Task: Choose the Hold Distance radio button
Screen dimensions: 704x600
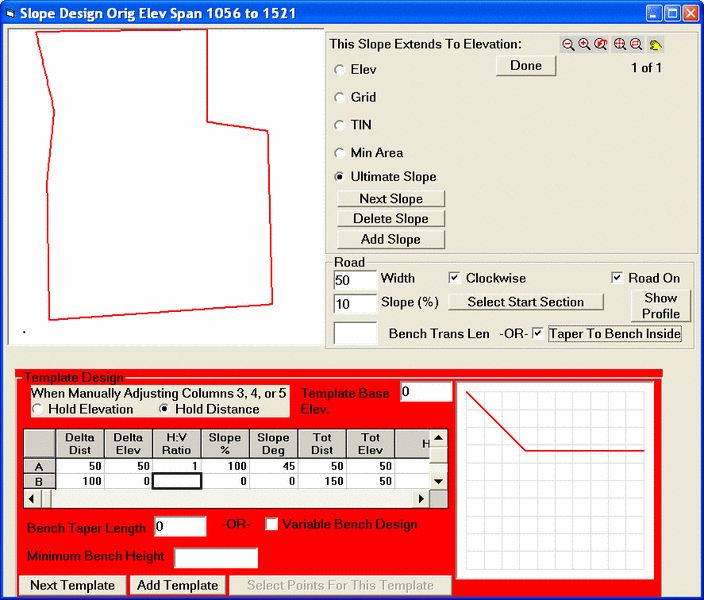Action: (x=164, y=409)
